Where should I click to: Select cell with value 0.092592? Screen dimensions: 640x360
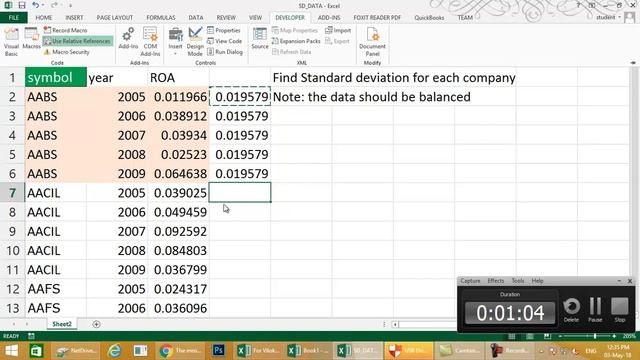(178, 231)
